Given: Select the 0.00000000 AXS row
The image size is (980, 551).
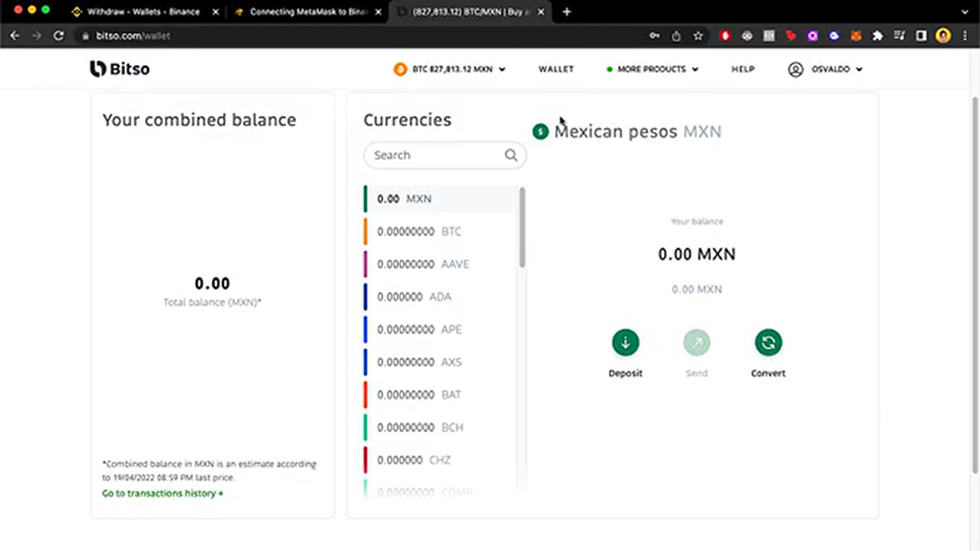Looking at the screenshot, I should click(440, 362).
